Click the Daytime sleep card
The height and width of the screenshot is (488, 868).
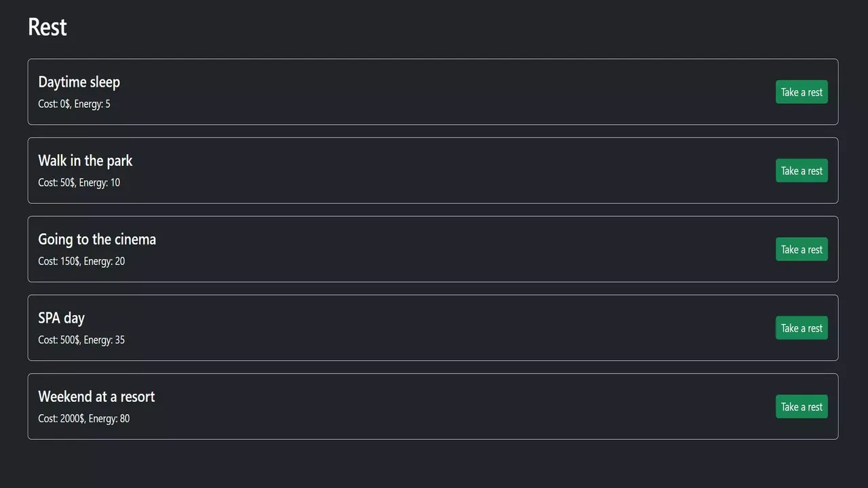tap(433, 91)
